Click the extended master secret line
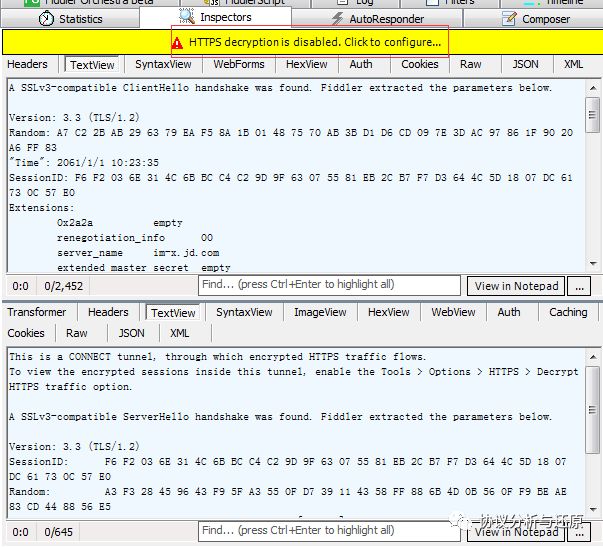Screen dimensions: 603x548 pos(143,268)
